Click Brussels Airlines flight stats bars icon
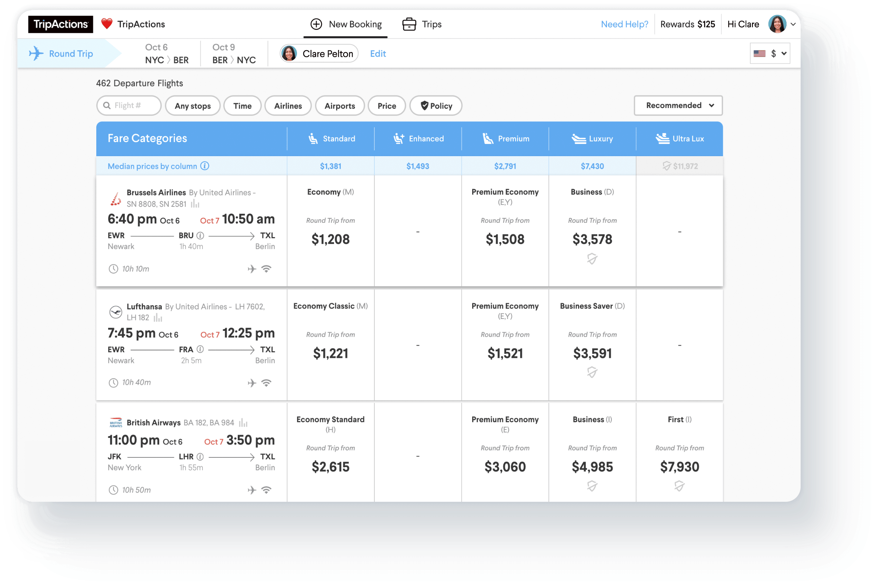The width and height of the screenshot is (878, 588). point(195,204)
